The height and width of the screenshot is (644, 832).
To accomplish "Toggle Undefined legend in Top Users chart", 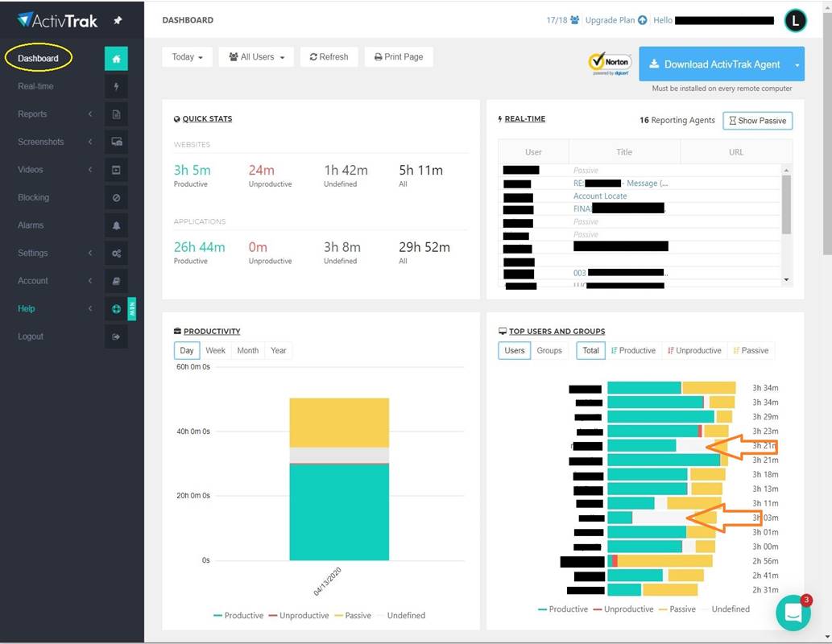I will pos(726,609).
